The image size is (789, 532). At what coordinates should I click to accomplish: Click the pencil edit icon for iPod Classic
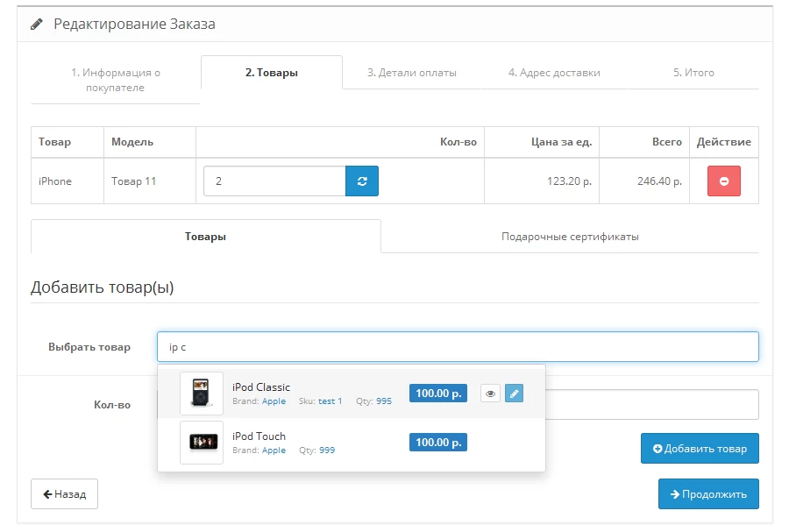point(514,394)
